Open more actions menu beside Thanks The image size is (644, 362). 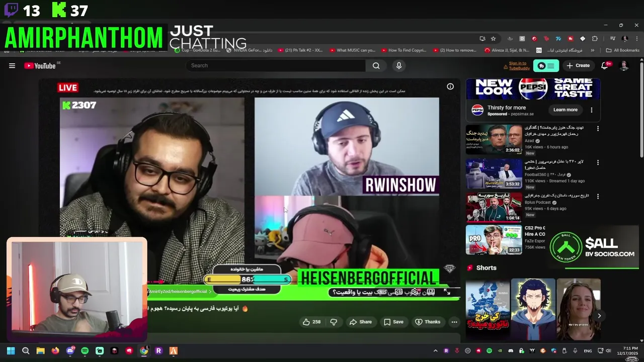454,322
